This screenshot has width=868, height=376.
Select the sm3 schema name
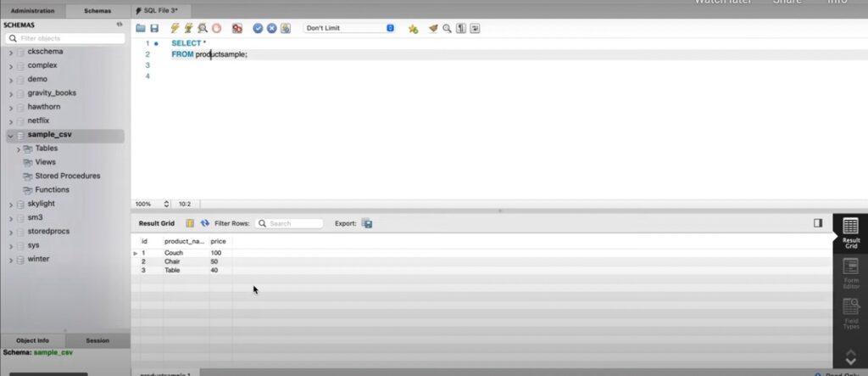[x=35, y=217]
